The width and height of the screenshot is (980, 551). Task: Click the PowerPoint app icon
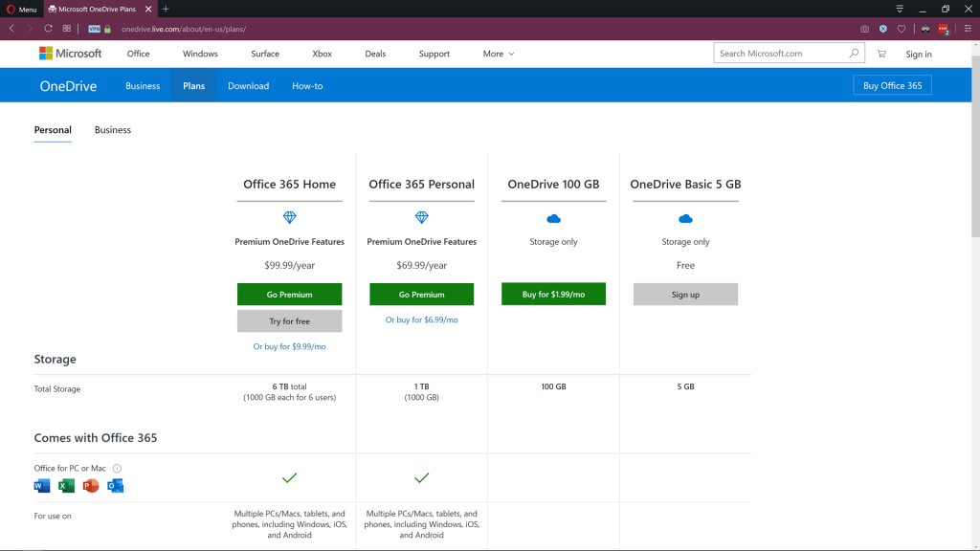click(91, 485)
